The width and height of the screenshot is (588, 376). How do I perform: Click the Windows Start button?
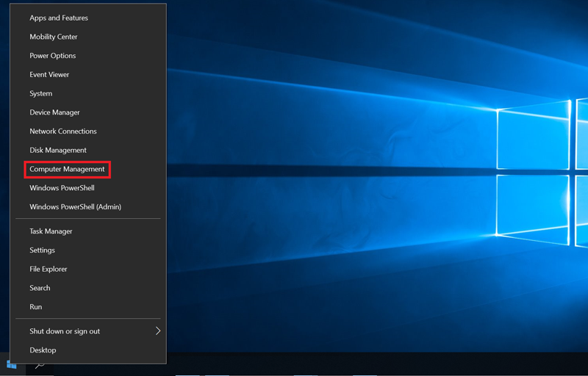(x=11, y=364)
